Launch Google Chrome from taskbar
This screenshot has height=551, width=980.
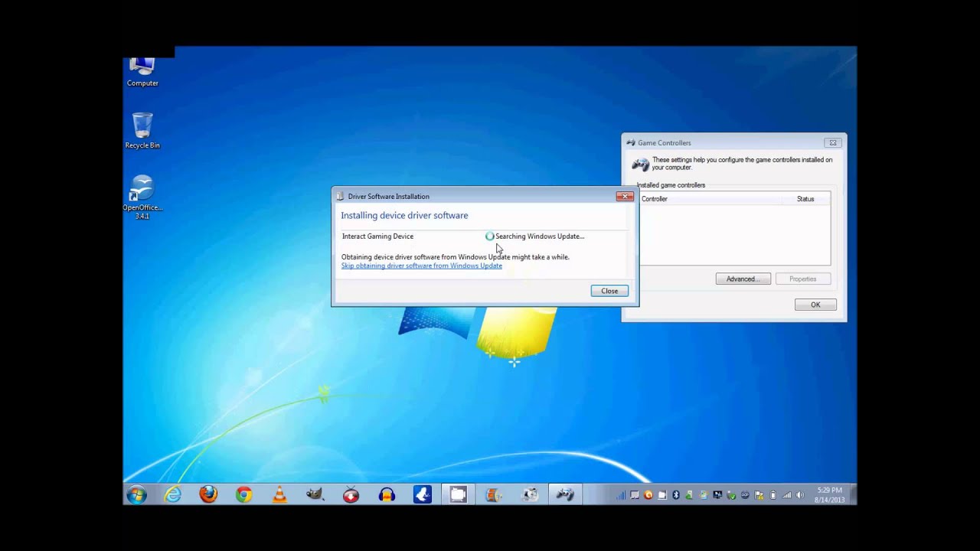point(243,495)
